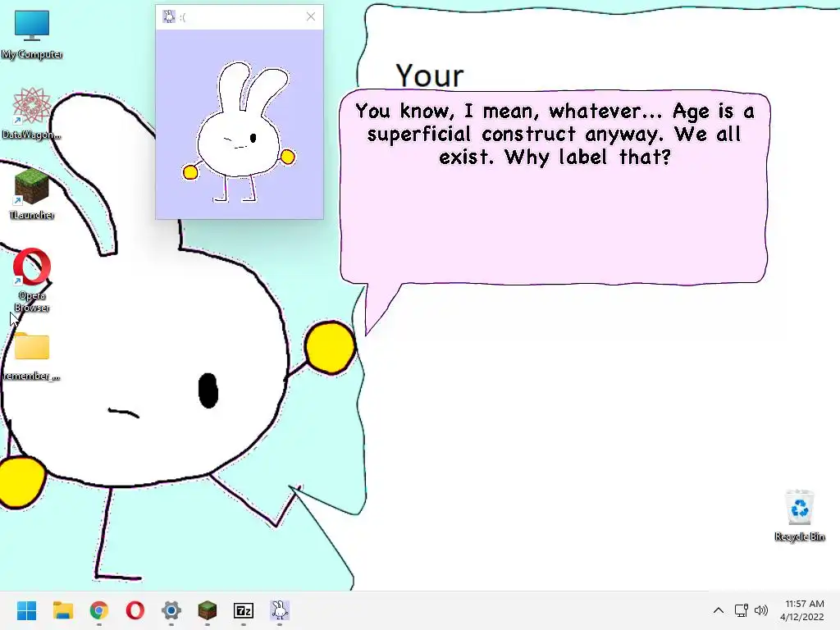Click the pink speech bubble dialogue text

[x=555, y=134]
